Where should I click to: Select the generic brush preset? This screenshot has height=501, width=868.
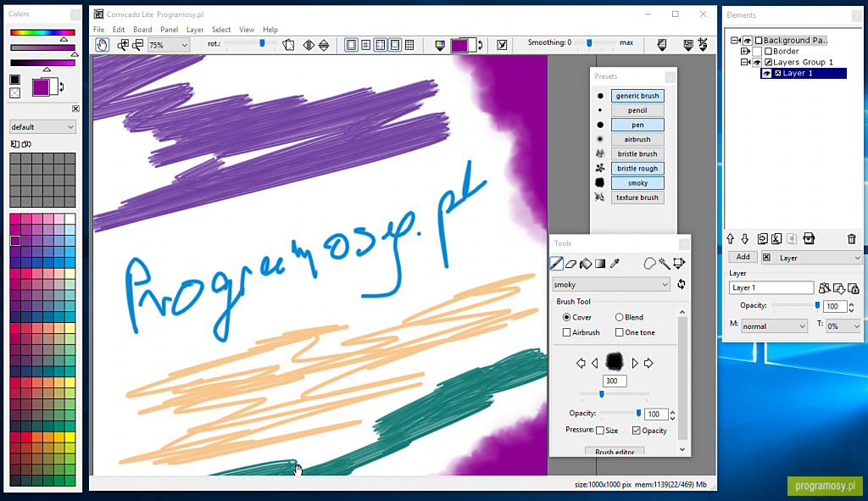coord(637,96)
